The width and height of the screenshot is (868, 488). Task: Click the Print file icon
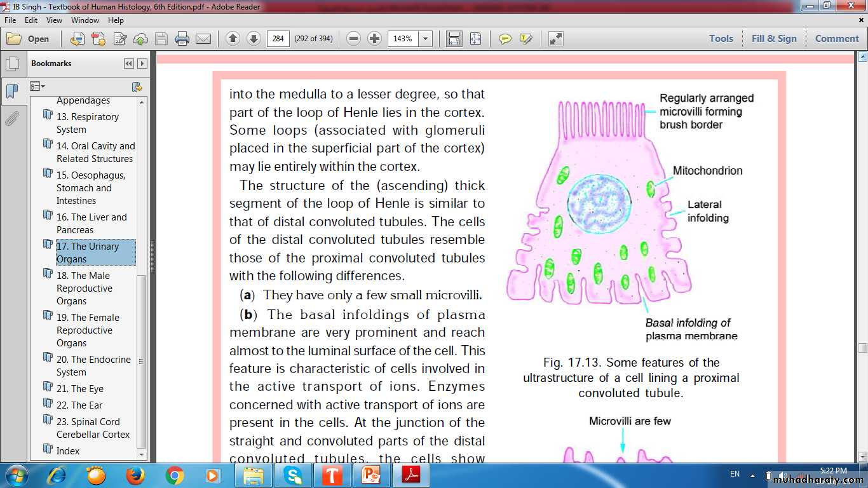pyautogui.click(x=182, y=39)
